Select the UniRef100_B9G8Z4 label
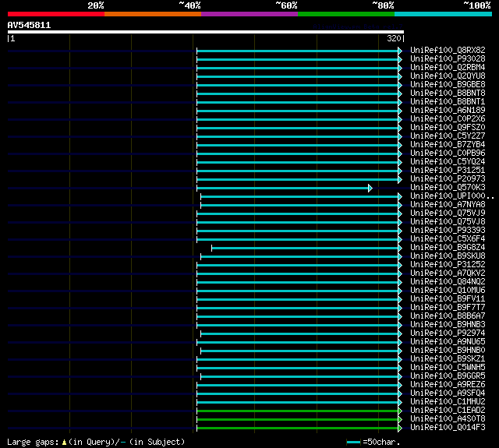The image size is (499, 448). coord(448,248)
